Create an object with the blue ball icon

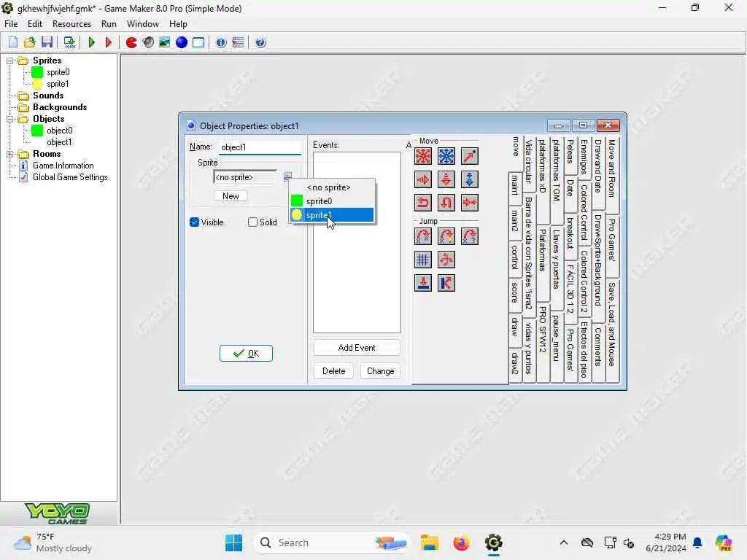pyautogui.click(x=182, y=42)
